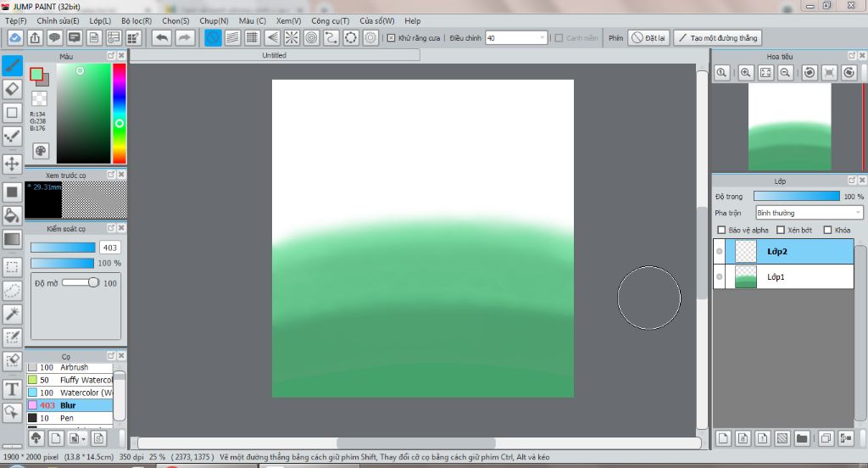Screen dimensions: 868x468
Task: Toggle the Xén bớt checkbox
Action: tap(781, 230)
